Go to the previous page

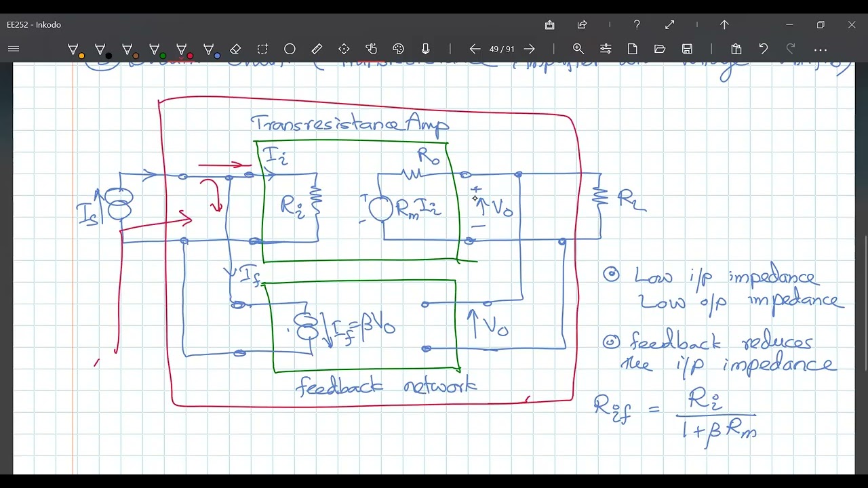(x=475, y=49)
